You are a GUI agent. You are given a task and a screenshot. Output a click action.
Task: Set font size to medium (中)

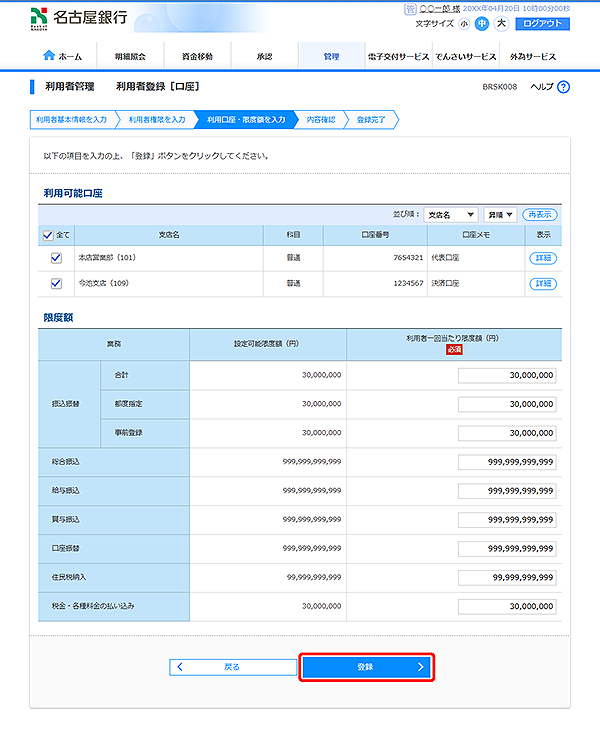tap(482, 23)
